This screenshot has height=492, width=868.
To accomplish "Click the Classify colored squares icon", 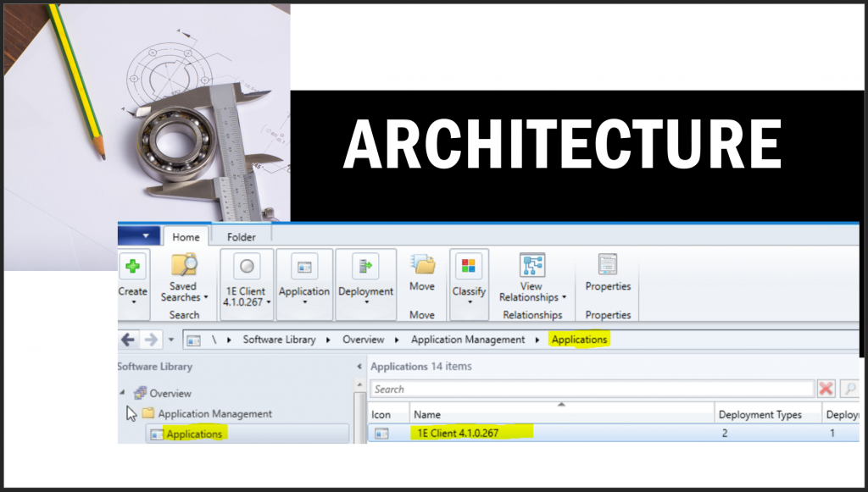I will coord(468,267).
